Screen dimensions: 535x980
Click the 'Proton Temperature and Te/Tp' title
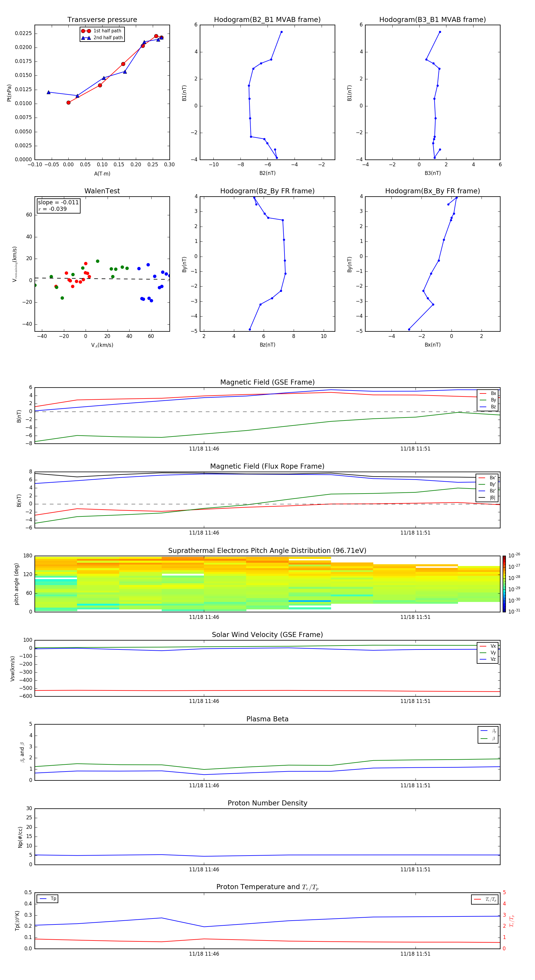tap(267, 887)
